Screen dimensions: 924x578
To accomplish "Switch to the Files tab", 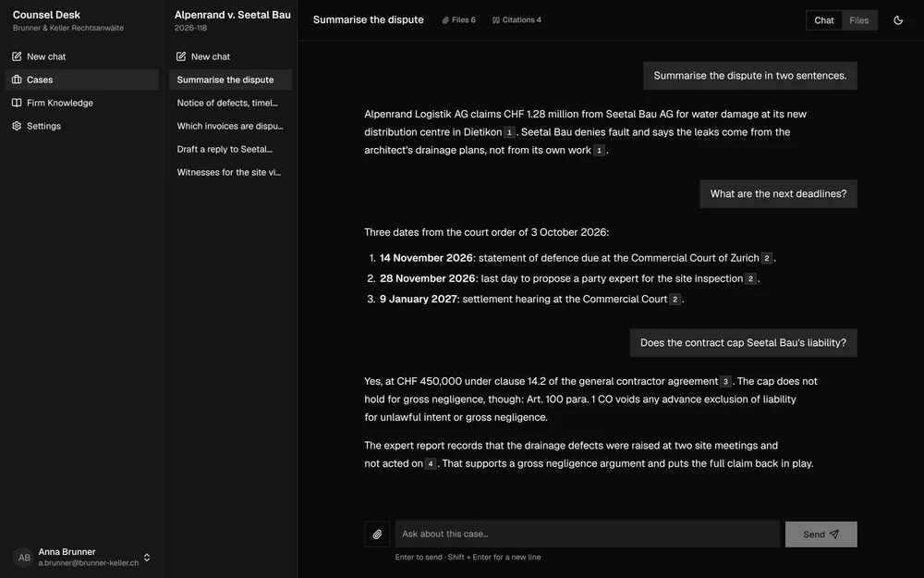I will point(858,20).
